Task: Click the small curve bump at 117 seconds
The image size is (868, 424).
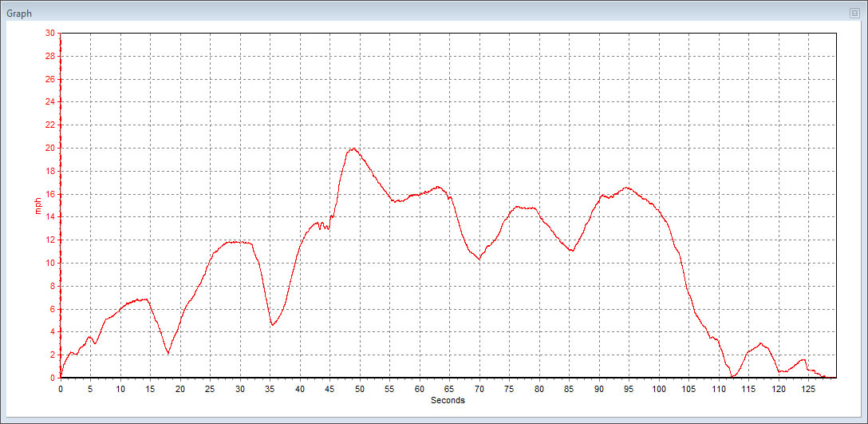Action: (761, 343)
